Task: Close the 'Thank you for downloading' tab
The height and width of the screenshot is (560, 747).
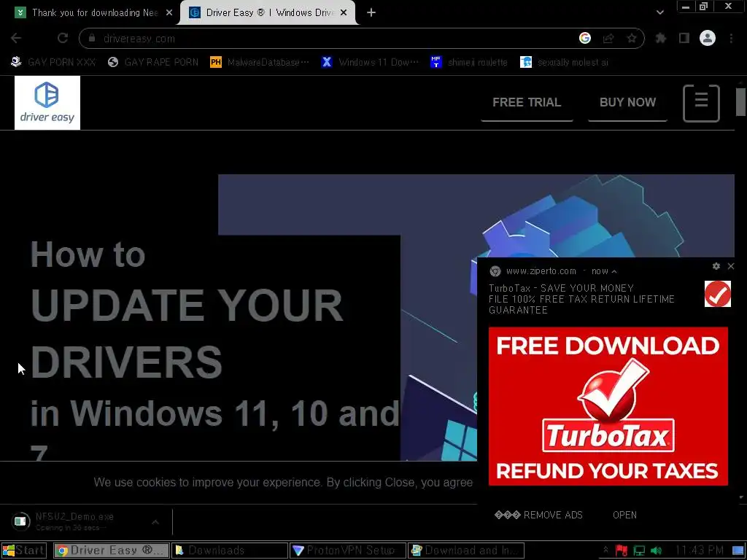Action: (x=169, y=13)
